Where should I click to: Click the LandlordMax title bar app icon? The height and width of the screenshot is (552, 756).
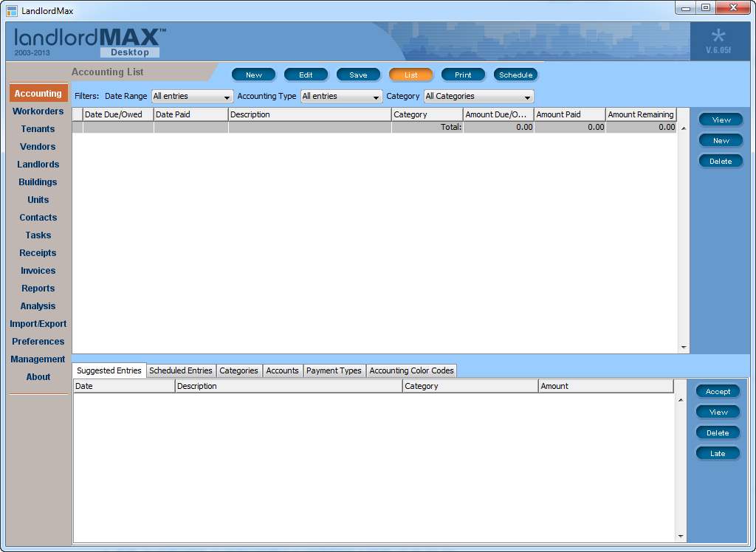[x=12, y=10]
